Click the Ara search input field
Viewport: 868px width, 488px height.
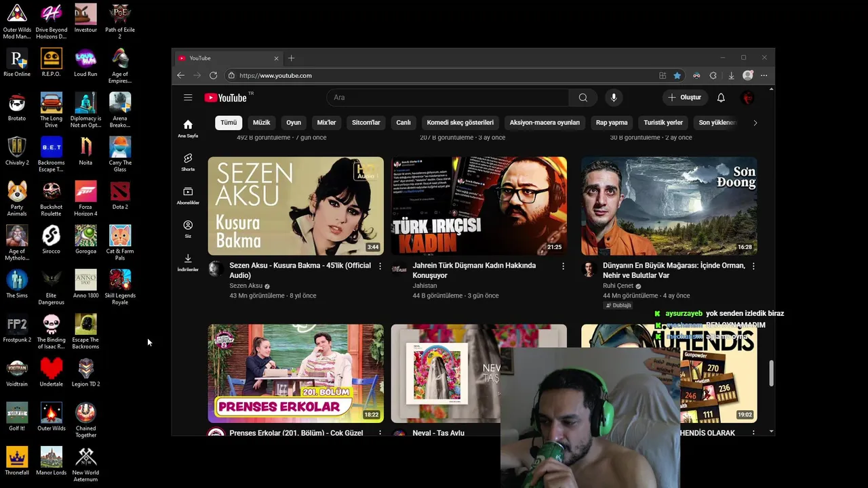pyautogui.click(x=448, y=98)
